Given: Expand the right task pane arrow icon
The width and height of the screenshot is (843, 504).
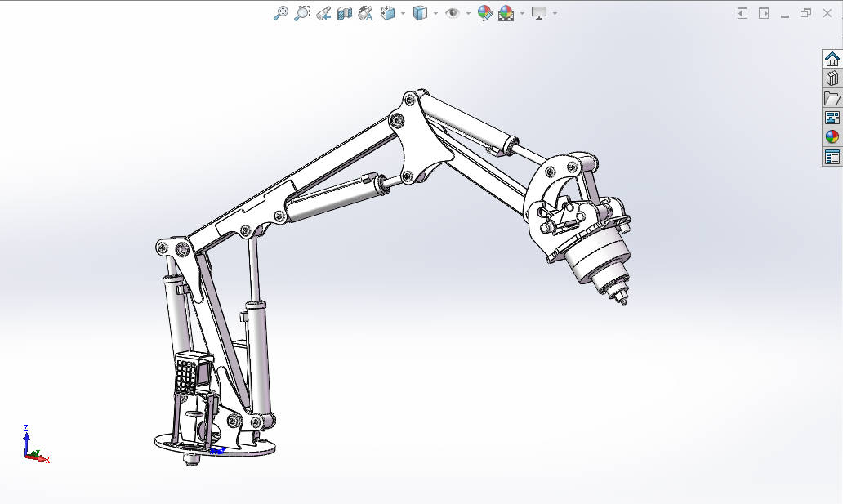Looking at the screenshot, I should pos(764,13).
